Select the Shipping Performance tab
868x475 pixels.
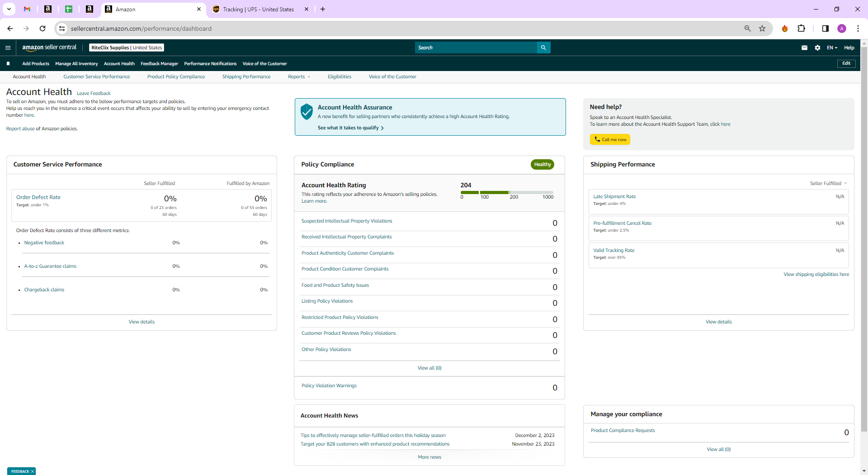click(x=246, y=76)
